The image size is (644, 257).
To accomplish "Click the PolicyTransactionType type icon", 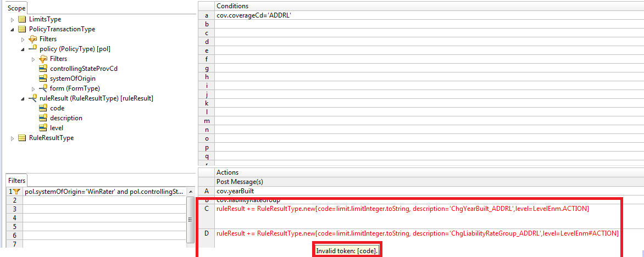I will click(x=22, y=29).
